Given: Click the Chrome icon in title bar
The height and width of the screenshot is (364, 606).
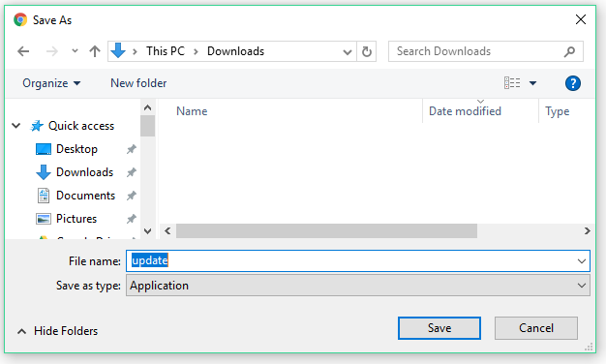Looking at the screenshot, I should click(x=20, y=19).
